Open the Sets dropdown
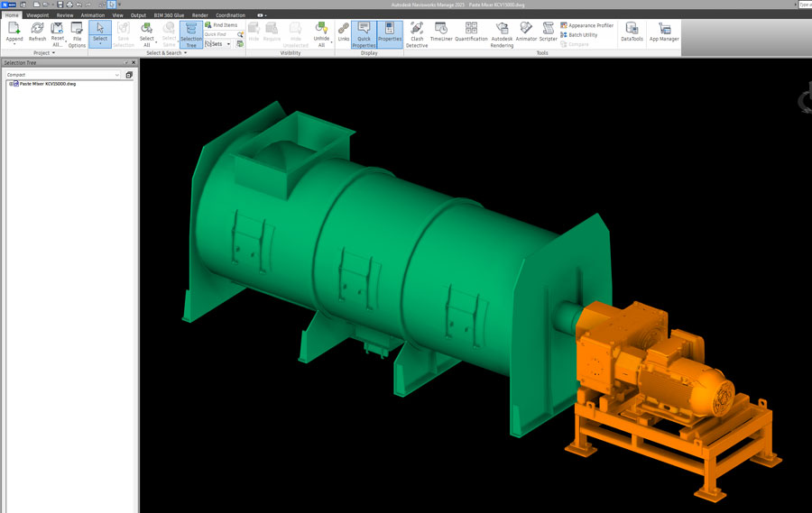 (218, 43)
